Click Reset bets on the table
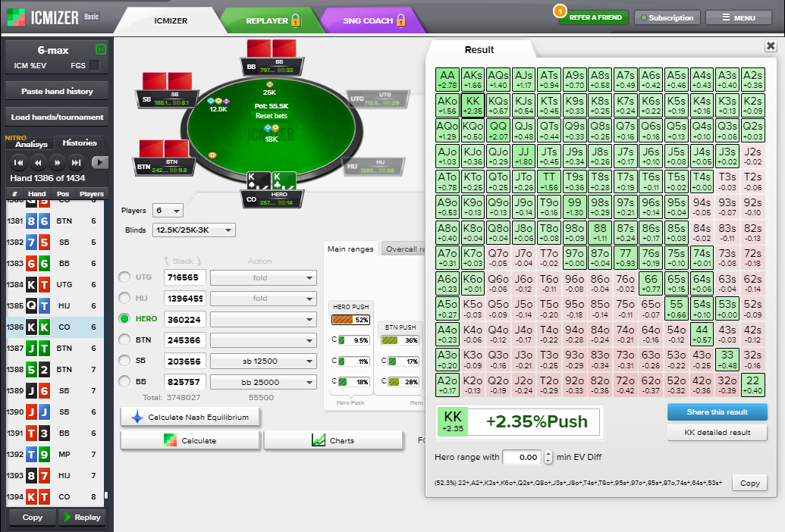 (272, 116)
